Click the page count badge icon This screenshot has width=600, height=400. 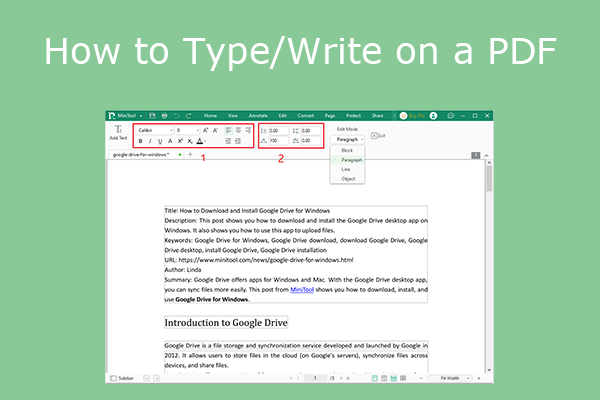click(x=476, y=155)
